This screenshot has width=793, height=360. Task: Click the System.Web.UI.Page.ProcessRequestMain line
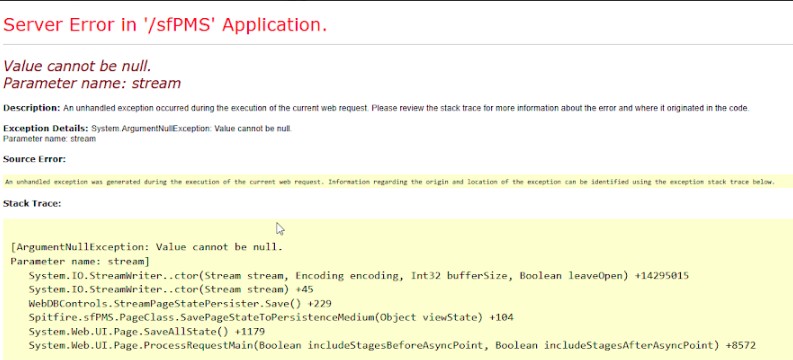(x=392, y=345)
